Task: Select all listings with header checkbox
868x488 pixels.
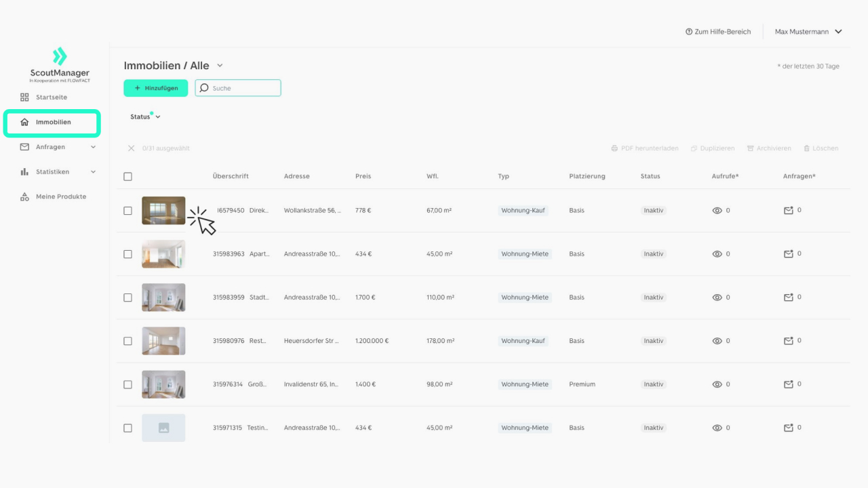Action: 127,177
